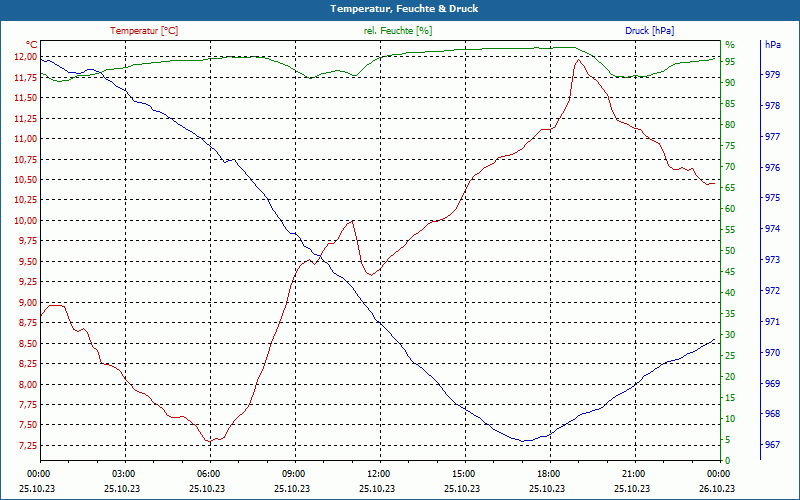Image resolution: width=800 pixels, height=500 pixels.
Task: Click the 967 pressure tick label
Action: (773, 444)
